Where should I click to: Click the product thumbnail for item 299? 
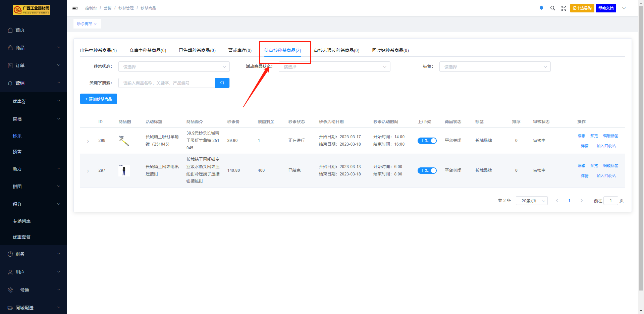[124, 141]
